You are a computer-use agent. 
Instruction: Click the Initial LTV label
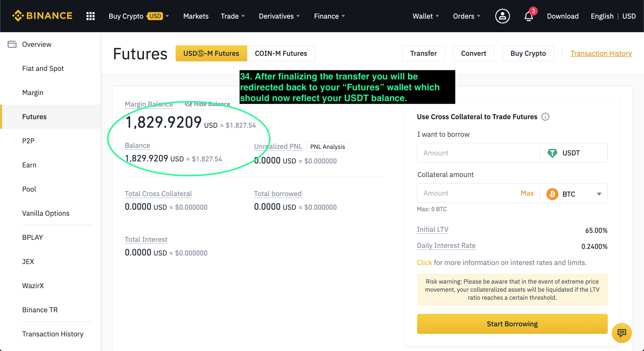tap(432, 229)
